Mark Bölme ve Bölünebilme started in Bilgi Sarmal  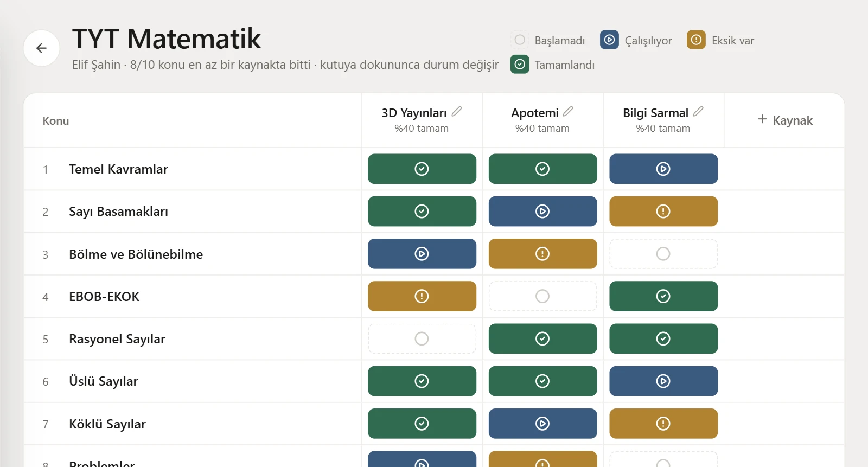click(x=663, y=254)
